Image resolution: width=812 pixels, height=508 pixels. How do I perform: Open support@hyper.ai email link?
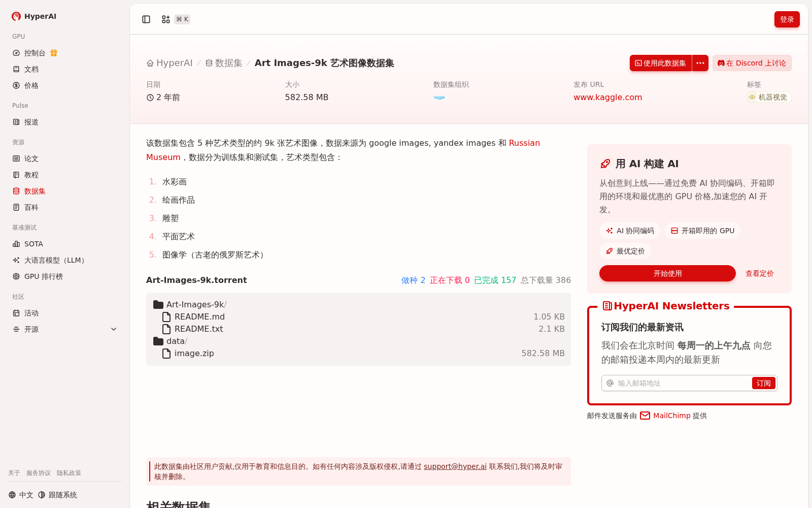(x=455, y=466)
